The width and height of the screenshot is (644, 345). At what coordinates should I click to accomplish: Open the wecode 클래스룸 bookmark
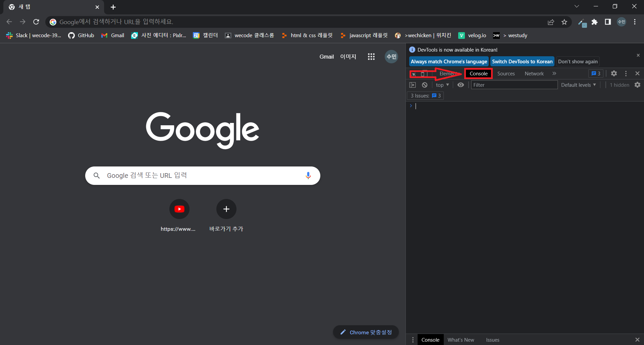tap(249, 36)
